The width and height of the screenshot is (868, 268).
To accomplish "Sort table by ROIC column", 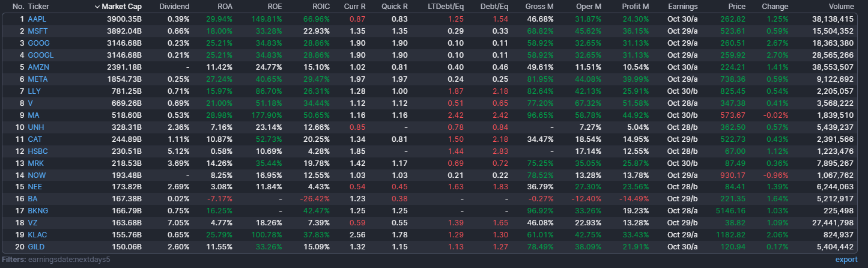I will (x=321, y=7).
